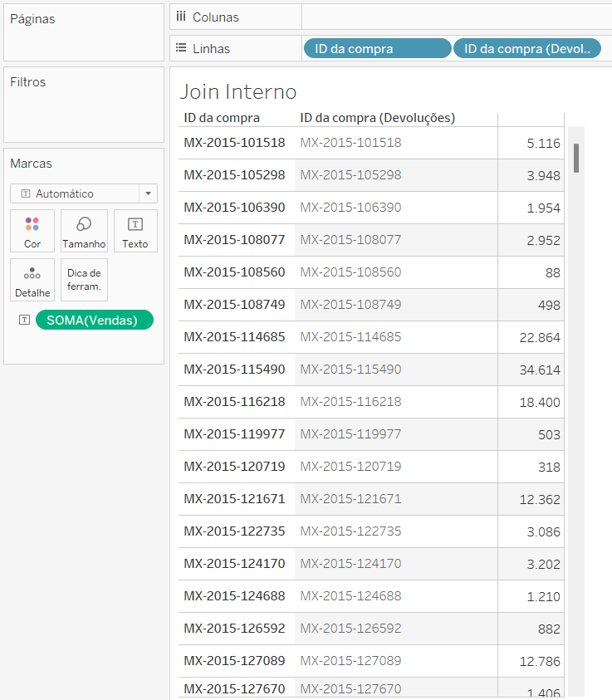Select row header MX-2015-101518
The image size is (612, 700).
(234, 143)
